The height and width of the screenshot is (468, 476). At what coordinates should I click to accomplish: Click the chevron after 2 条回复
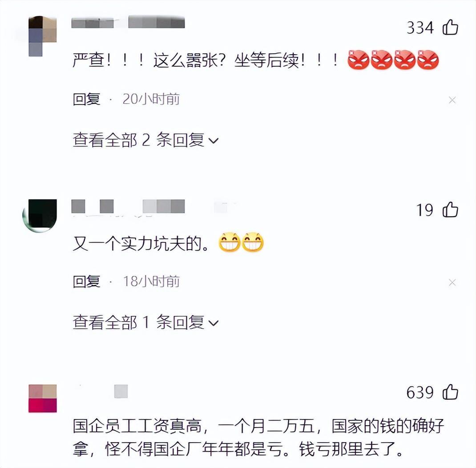(214, 141)
